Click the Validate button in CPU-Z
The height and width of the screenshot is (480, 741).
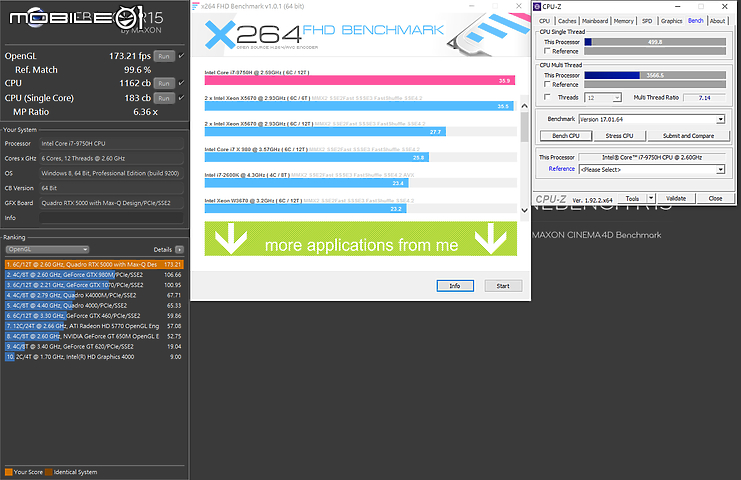click(676, 198)
